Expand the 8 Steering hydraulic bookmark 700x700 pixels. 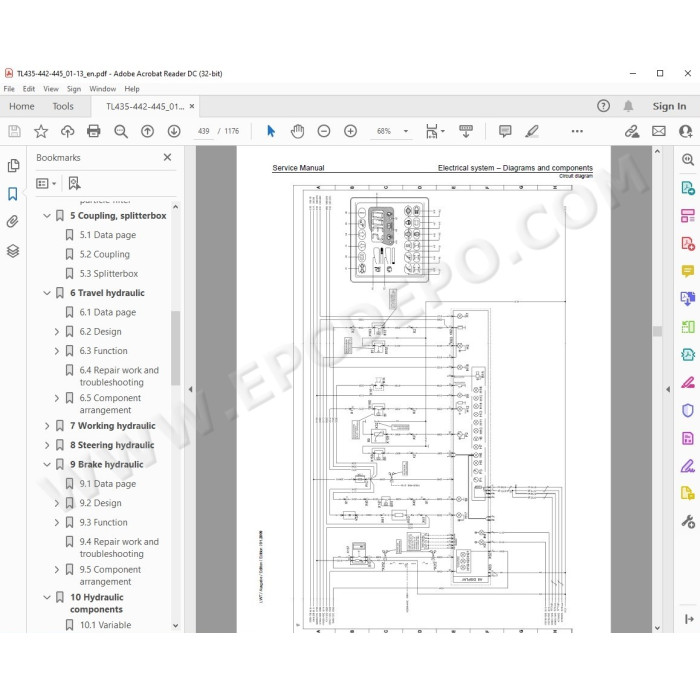point(47,445)
